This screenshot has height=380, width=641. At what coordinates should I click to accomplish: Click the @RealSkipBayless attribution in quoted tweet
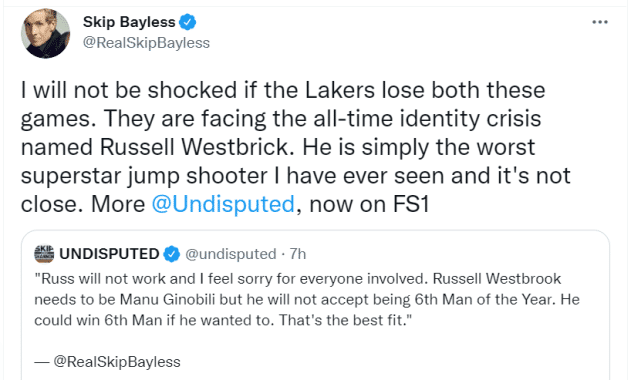point(117,362)
